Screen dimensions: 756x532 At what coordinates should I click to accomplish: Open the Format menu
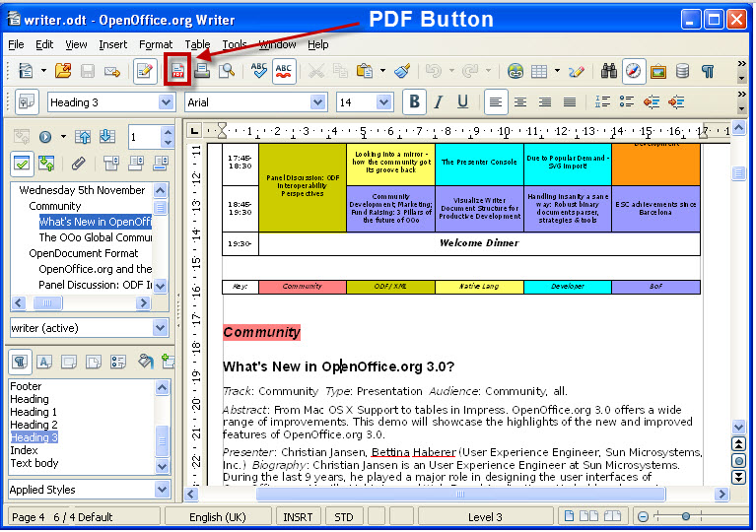point(156,44)
